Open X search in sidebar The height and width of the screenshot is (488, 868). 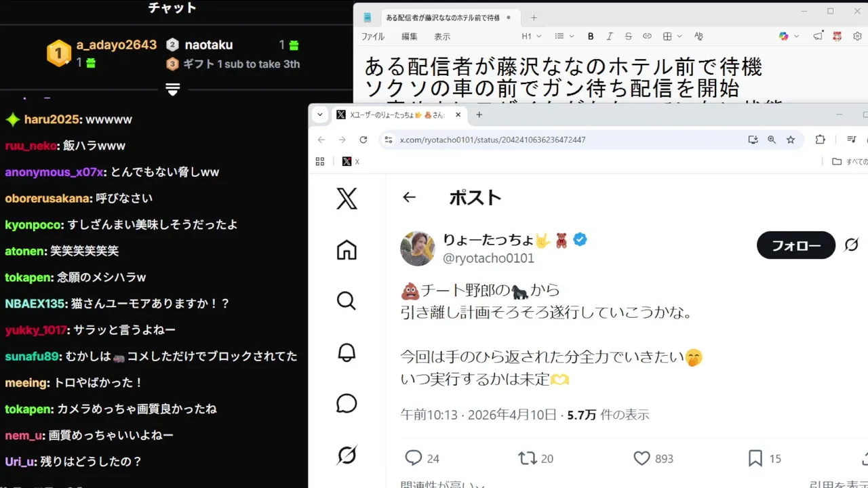tap(347, 301)
